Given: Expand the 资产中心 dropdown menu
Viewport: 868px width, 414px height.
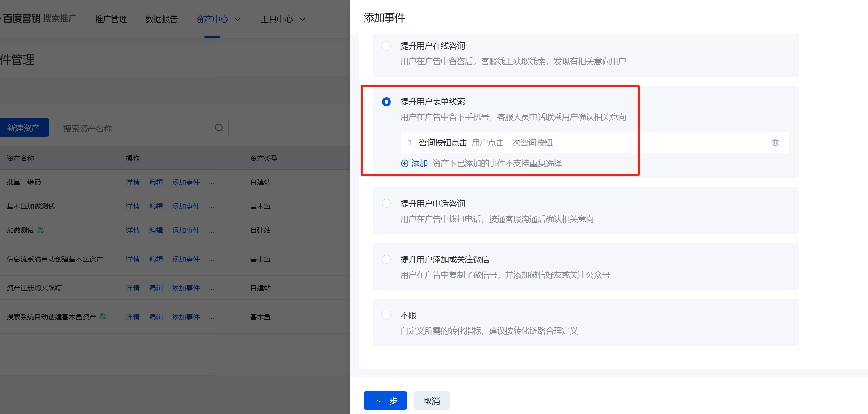Looking at the screenshot, I should pos(218,19).
